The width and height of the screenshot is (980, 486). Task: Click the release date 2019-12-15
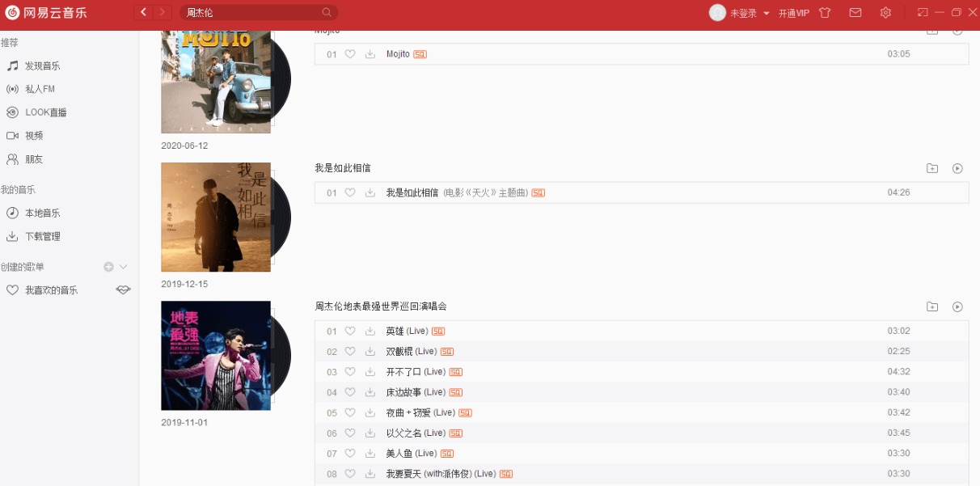point(184,284)
